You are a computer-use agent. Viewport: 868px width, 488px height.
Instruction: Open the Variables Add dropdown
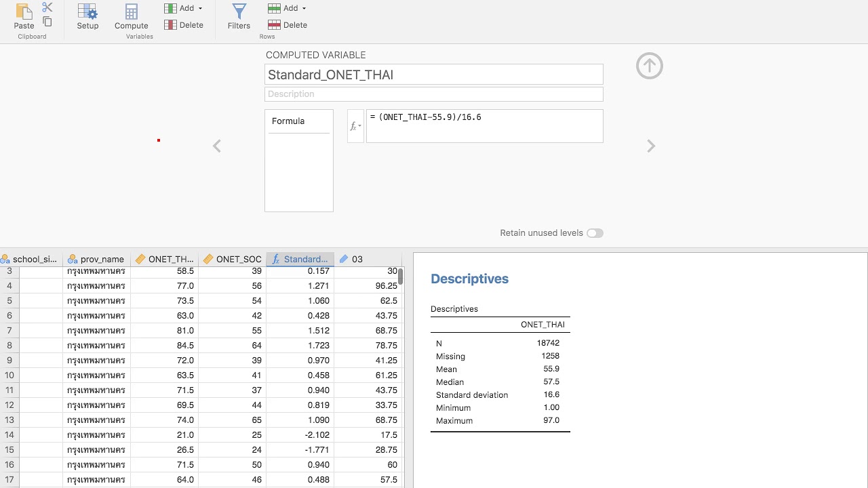(x=184, y=8)
